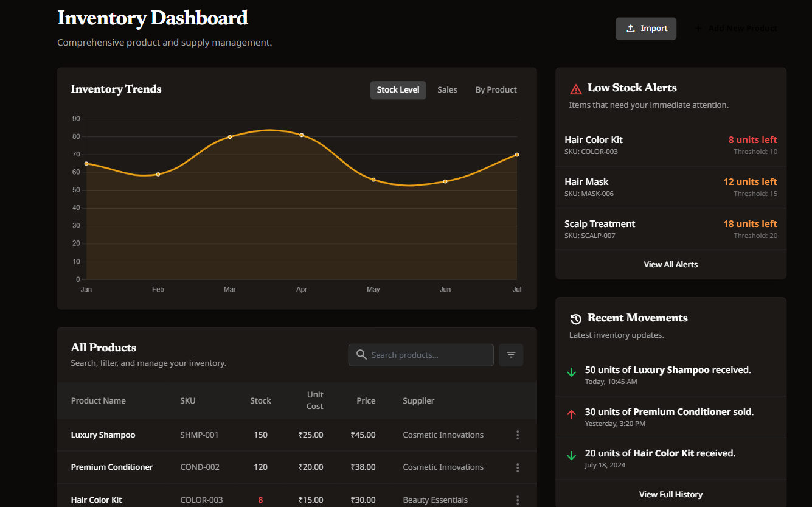Open the Luxury Shampoo row options menu
Screen dimensions: 812x507
[518, 435]
